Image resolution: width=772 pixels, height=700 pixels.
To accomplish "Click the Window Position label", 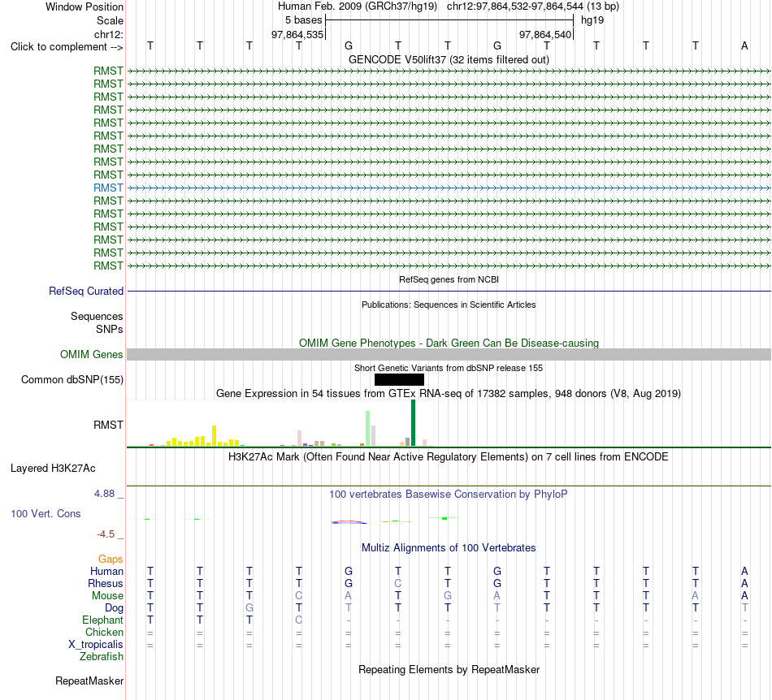I will (x=85, y=6).
